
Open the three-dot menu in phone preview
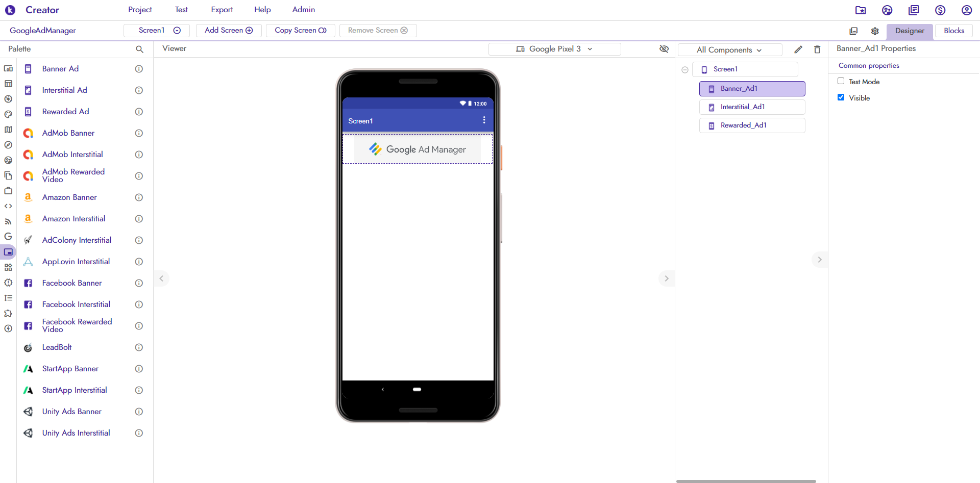coord(484,120)
